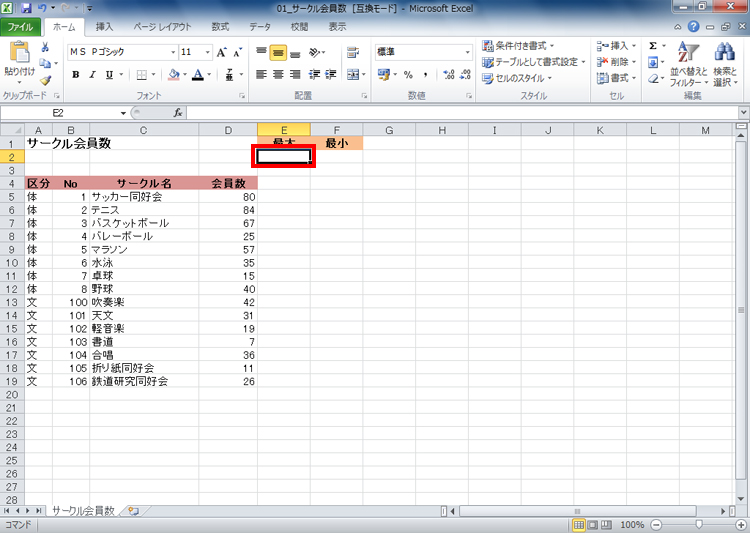The image size is (750, 533).
Task: Toggle Bold formatting
Action: (x=76, y=75)
